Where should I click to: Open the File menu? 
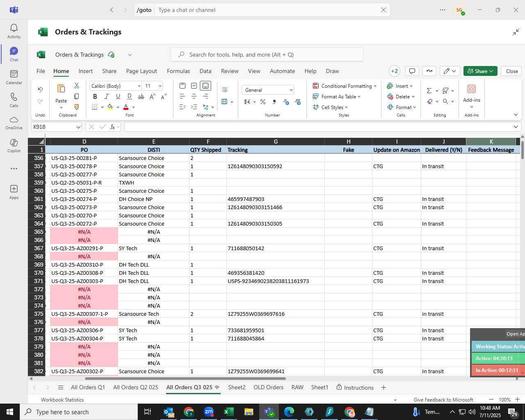click(41, 71)
